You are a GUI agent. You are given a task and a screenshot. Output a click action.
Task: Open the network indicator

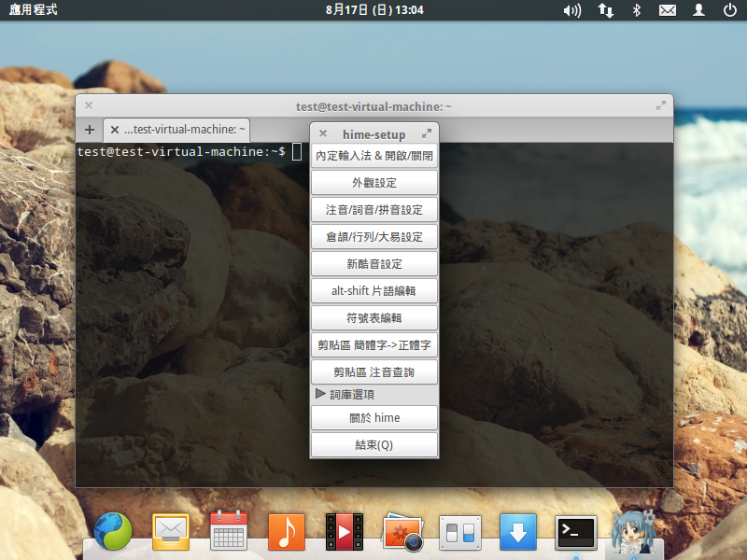point(606,10)
